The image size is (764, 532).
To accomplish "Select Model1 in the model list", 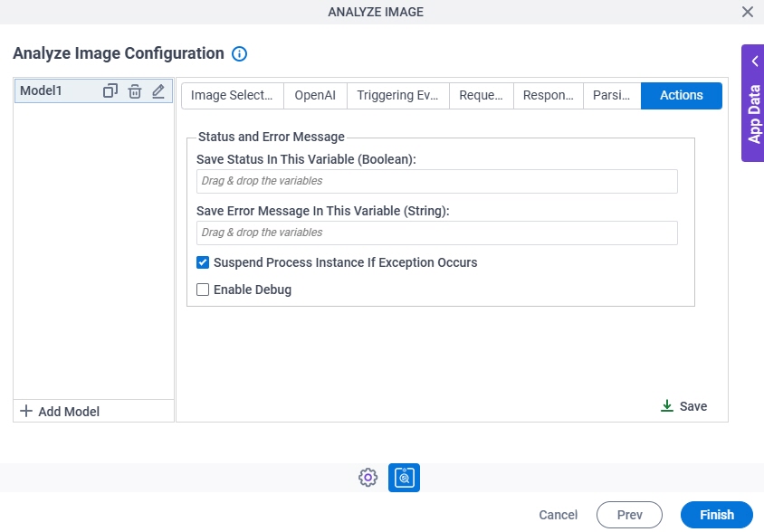I will point(93,91).
